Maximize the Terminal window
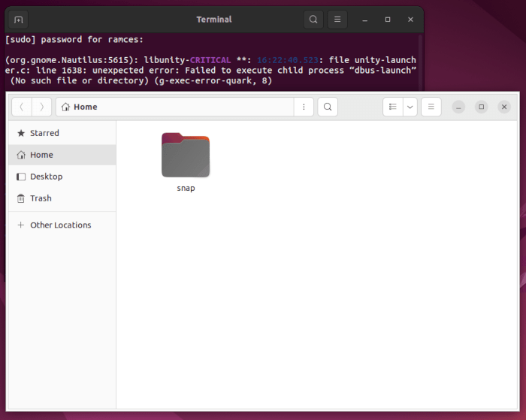Viewport: 526px width, 420px height. [388, 20]
